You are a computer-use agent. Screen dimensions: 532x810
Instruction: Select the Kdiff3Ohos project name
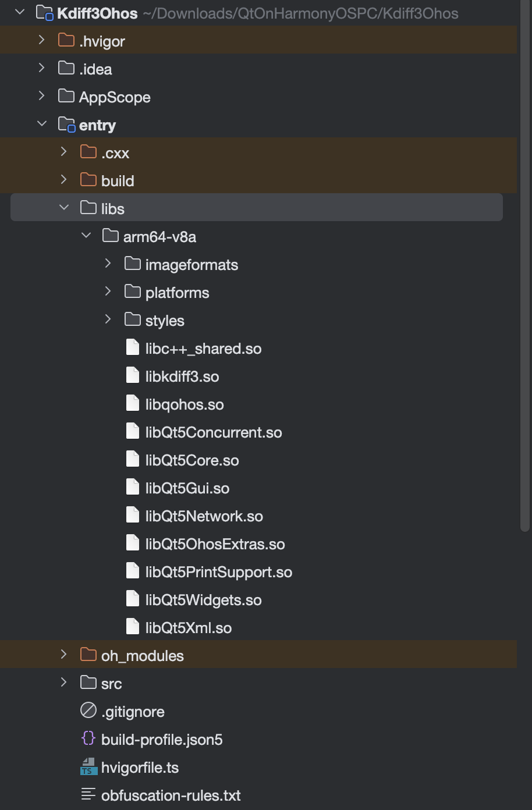coord(98,13)
